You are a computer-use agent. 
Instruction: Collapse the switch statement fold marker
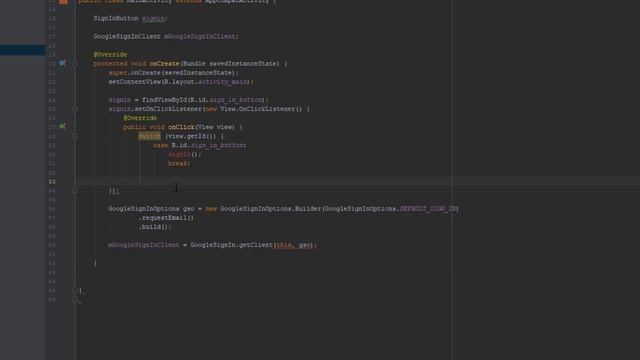[x=75, y=136]
